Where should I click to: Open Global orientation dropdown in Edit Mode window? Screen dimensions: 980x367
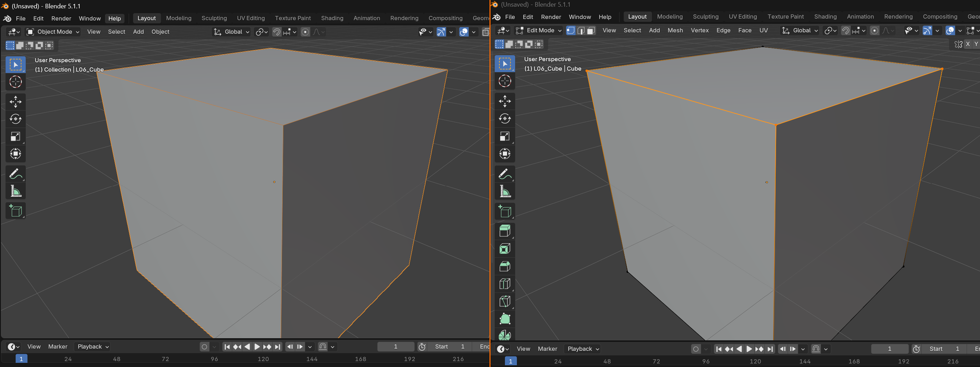pyautogui.click(x=800, y=31)
